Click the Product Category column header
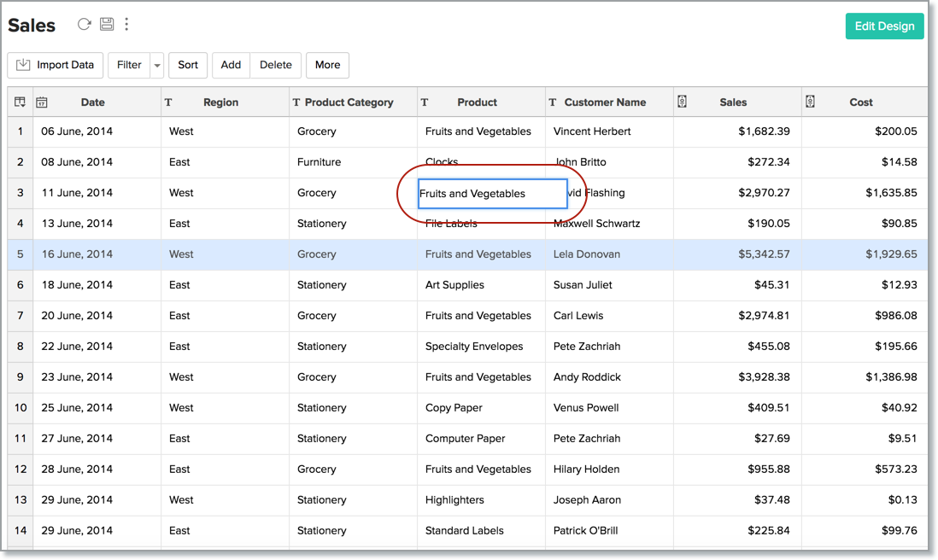The width and height of the screenshot is (938, 560). 349,102
